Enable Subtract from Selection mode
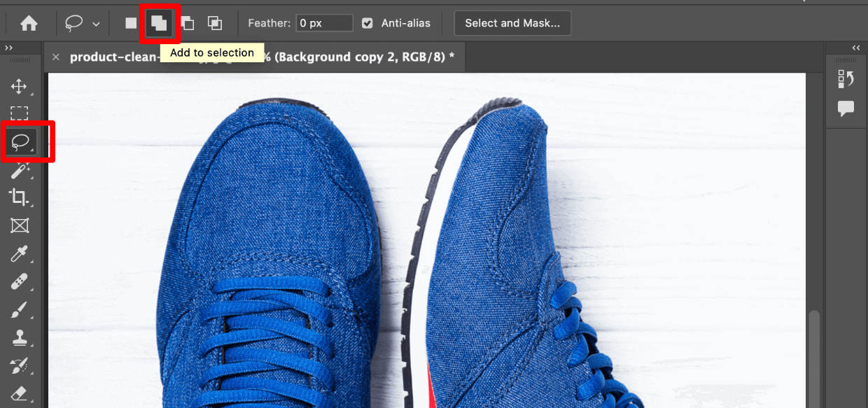This screenshot has width=868, height=408. pyautogui.click(x=187, y=22)
